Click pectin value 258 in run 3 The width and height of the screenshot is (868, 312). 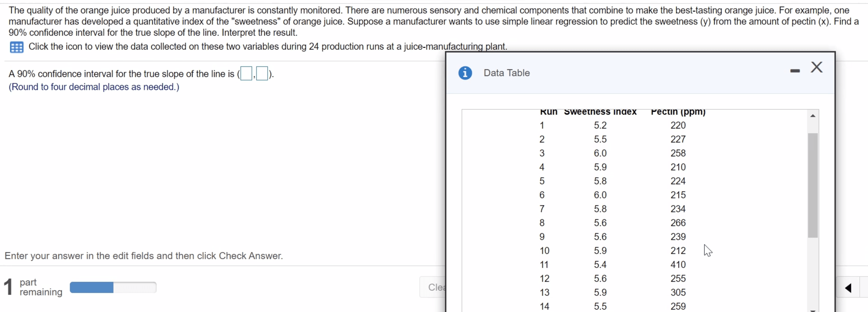tap(678, 153)
